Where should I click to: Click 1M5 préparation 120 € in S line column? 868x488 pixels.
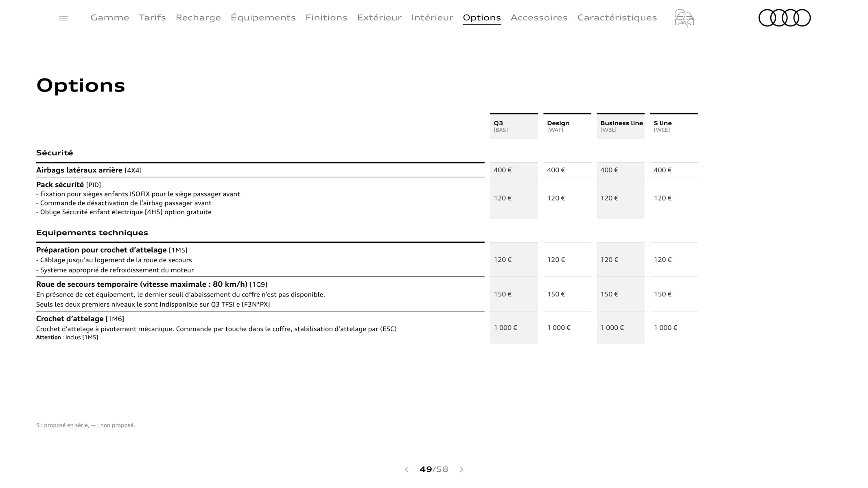pyautogui.click(x=662, y=259)
